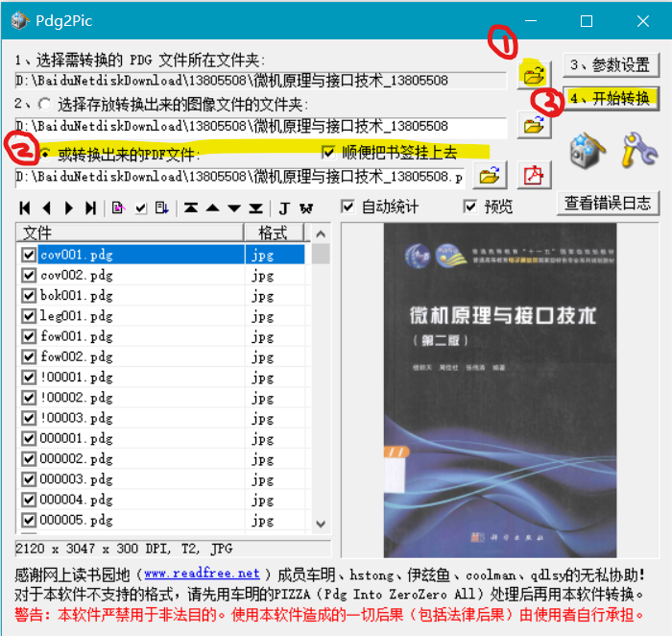672x636 pixels.
Task: Click the 格式 column header
Action: pos(274,232)
